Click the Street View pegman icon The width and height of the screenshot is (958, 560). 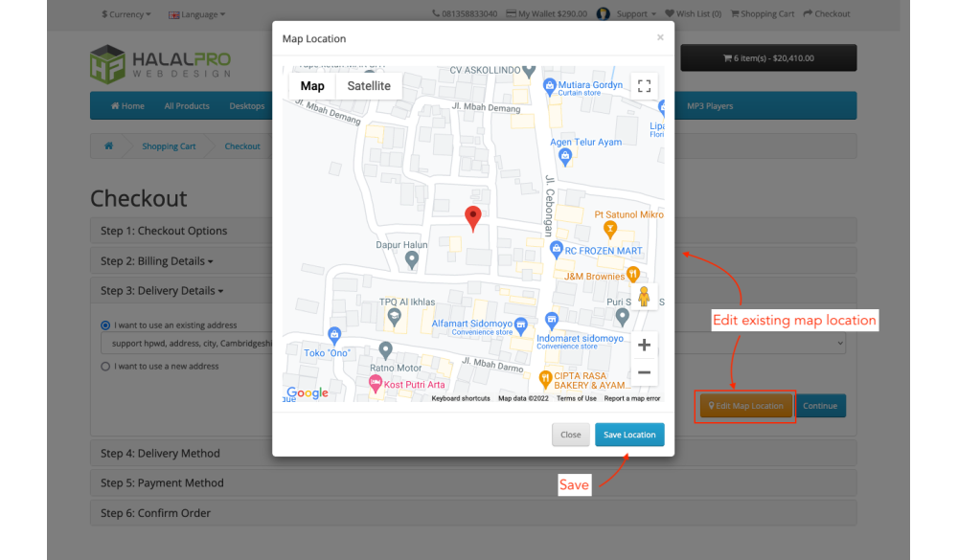click(x=644, y=297)
